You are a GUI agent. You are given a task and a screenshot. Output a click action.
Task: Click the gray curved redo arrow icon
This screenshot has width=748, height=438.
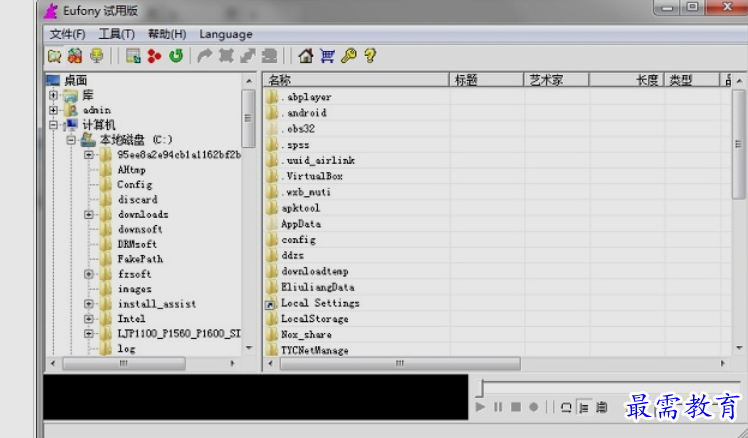pyautogui.click(x=205, y=56)
